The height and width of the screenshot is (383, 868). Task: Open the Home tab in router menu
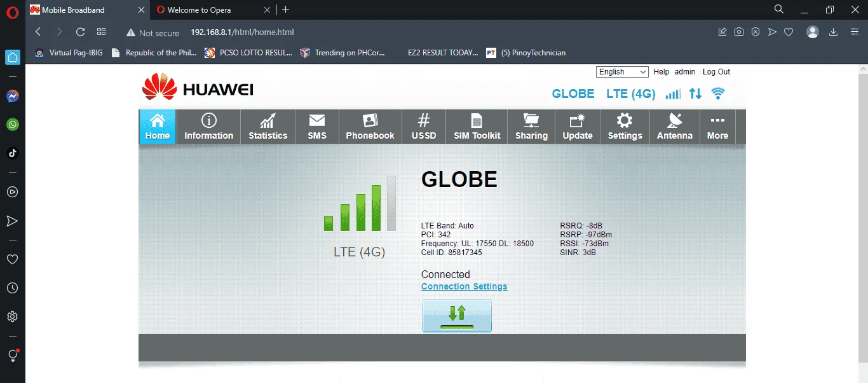(x=158, y=127)
